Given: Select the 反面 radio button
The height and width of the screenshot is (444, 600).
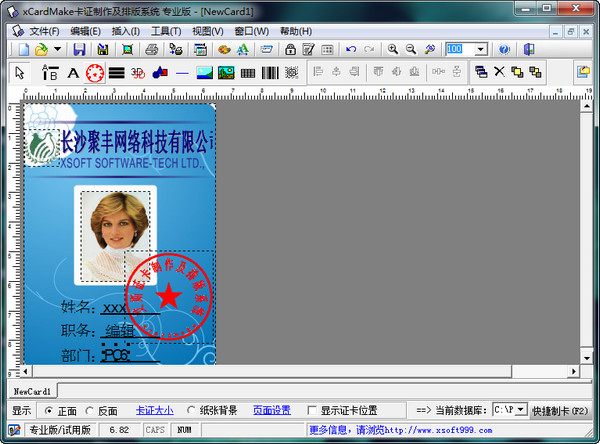Looking at the screenshot, I should click(90, 411).
